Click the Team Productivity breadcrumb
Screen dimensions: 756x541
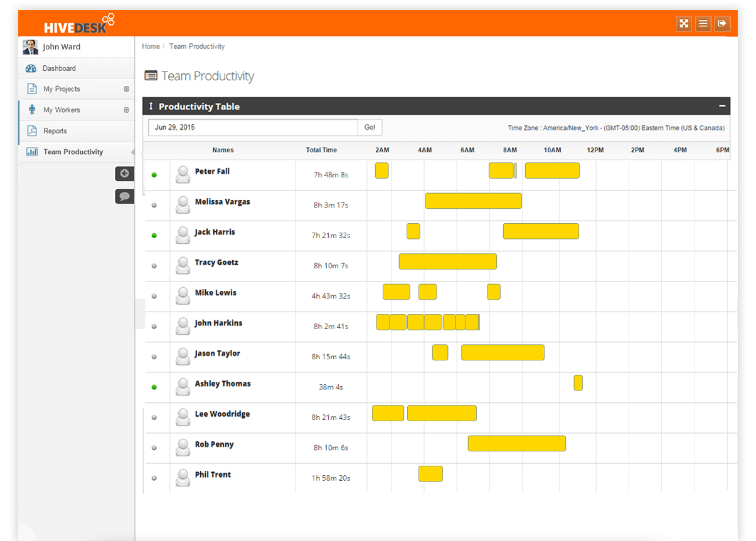[x=196, y=46]
